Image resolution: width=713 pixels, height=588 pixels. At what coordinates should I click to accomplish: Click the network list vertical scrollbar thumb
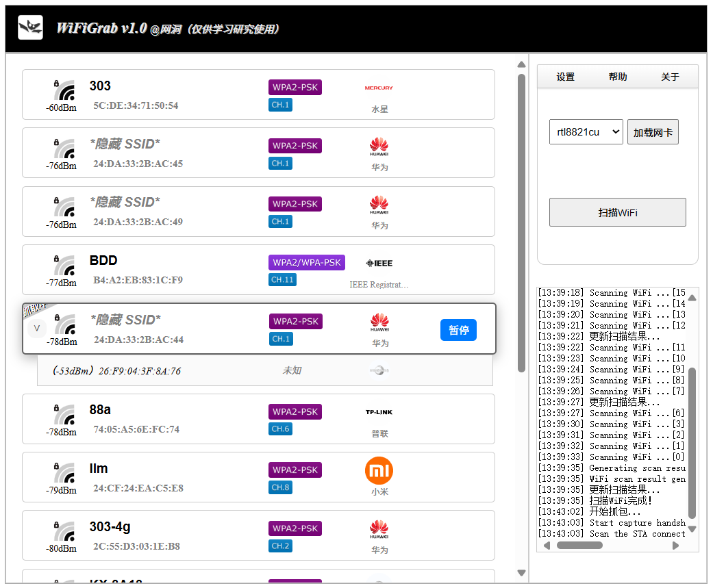[x=521, y=222]
